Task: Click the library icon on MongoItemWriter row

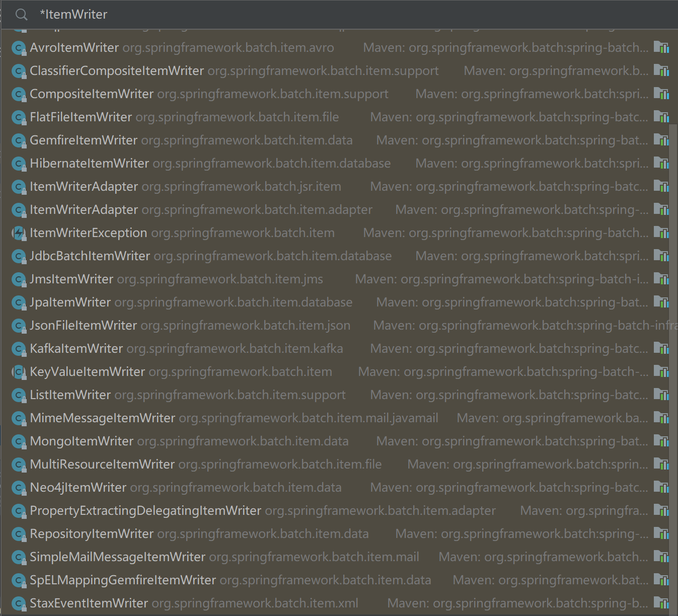Action: 661,441
